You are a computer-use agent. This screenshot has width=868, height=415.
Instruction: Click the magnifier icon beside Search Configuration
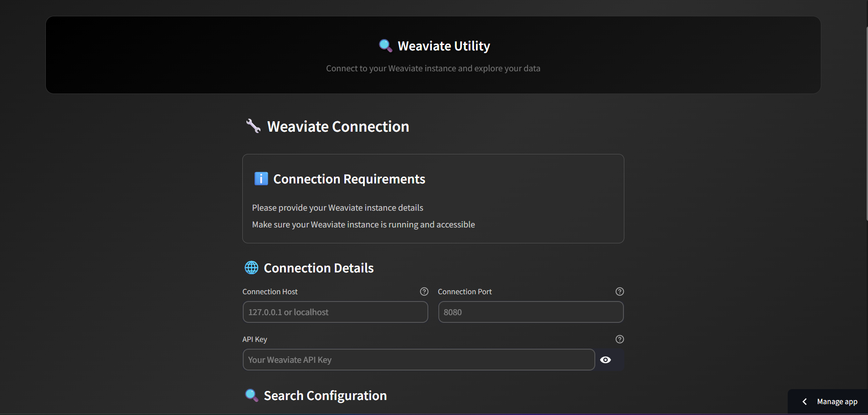pos(251,395)
